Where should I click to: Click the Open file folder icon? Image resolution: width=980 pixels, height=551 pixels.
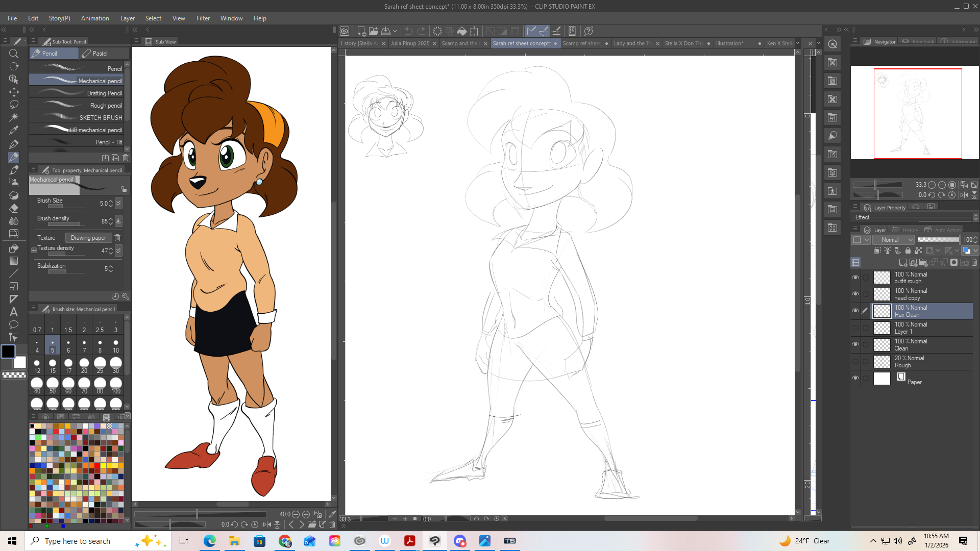click(x=374, y=31)
